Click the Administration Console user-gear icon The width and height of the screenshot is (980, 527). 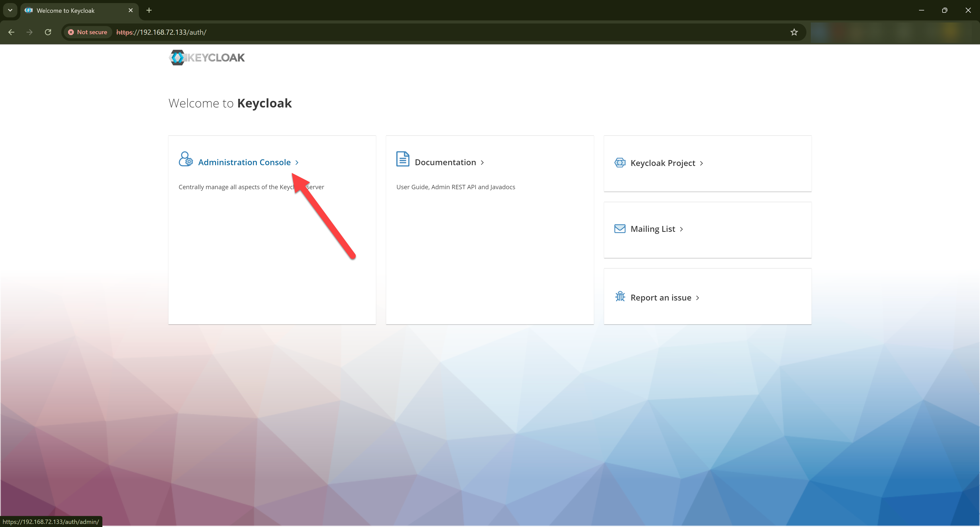click(186, 159)
